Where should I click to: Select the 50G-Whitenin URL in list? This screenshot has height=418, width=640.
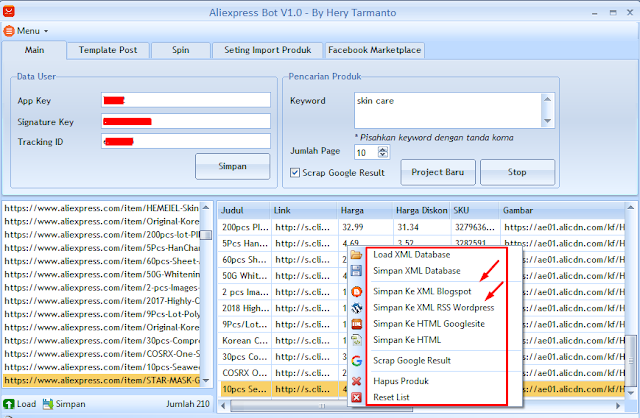(101, 274)
